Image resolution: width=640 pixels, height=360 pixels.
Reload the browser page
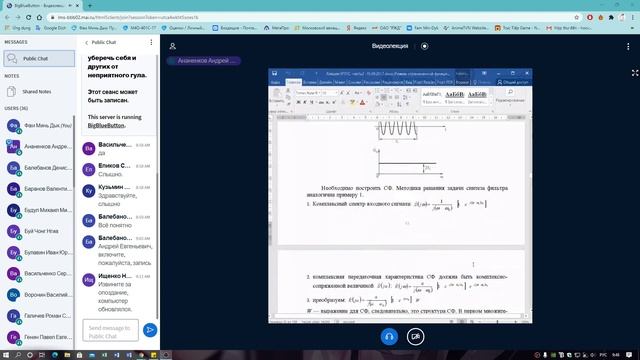pyautogui.click(x=29, y=17)
